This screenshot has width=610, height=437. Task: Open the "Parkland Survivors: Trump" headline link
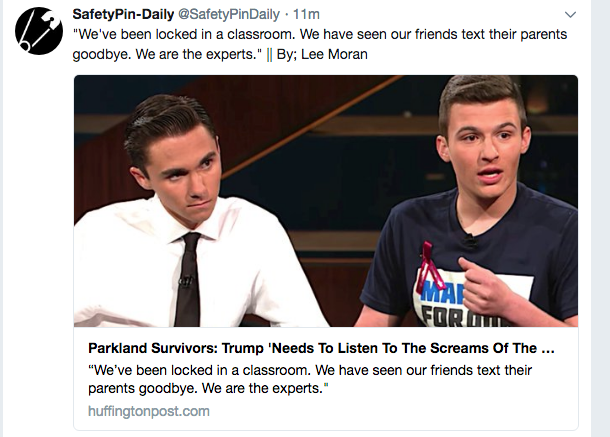click(321, 348)
